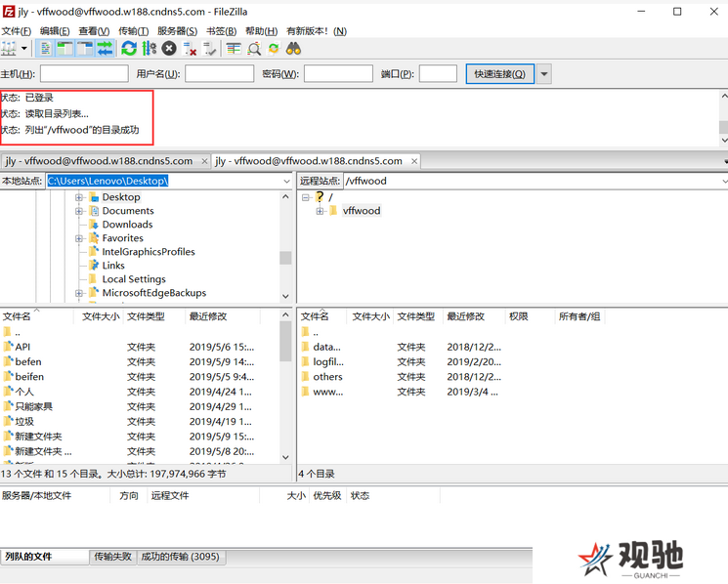This screenshot has height=584, width=728.
Task: Sort remote files by 权限 column
Action: click(530, 316)
